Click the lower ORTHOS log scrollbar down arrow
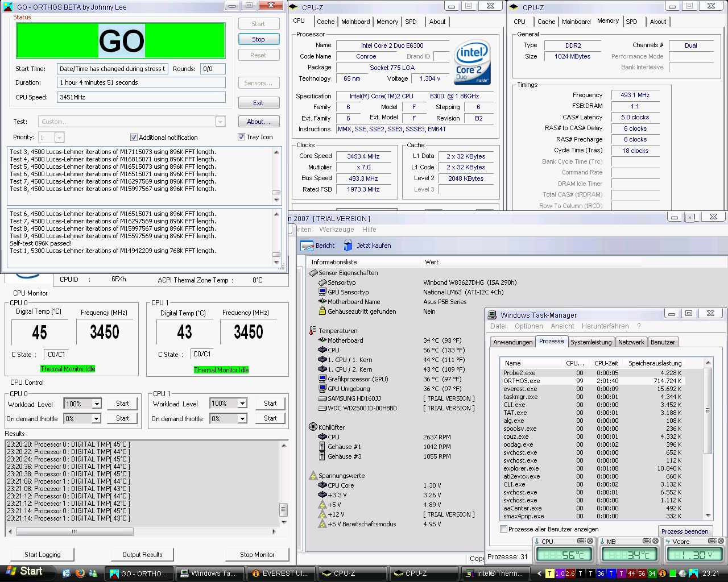 (x=277, y=263)
